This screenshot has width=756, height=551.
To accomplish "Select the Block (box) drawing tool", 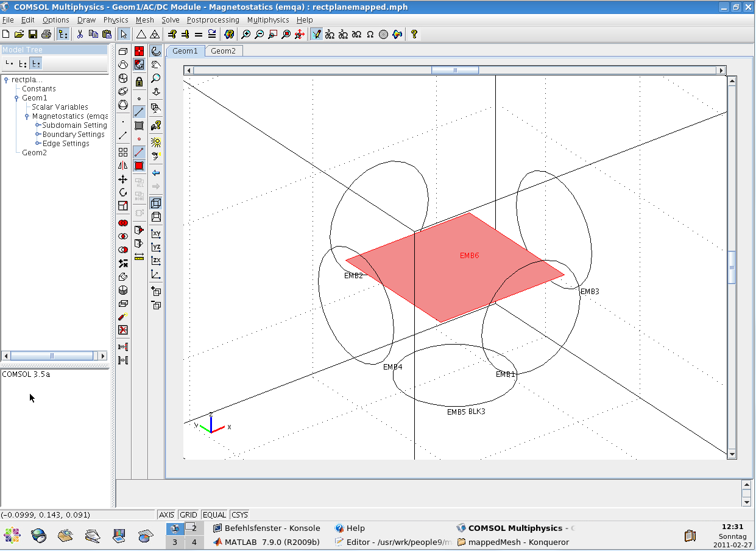I will click(123, 52).
